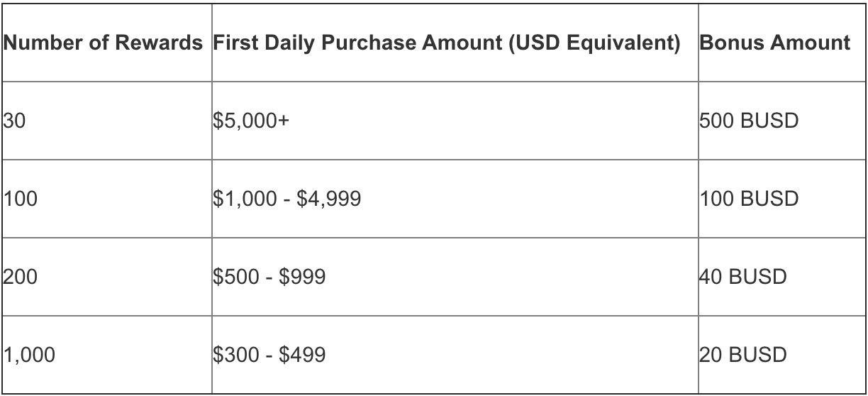Click the cell showing 1,000 rewards
This screenshot has height=396, width=868.
[x=106, y=353]
